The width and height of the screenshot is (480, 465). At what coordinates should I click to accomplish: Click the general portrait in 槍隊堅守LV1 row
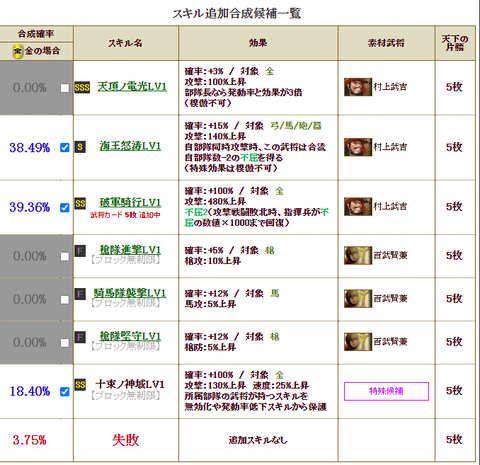pos(358,342)
